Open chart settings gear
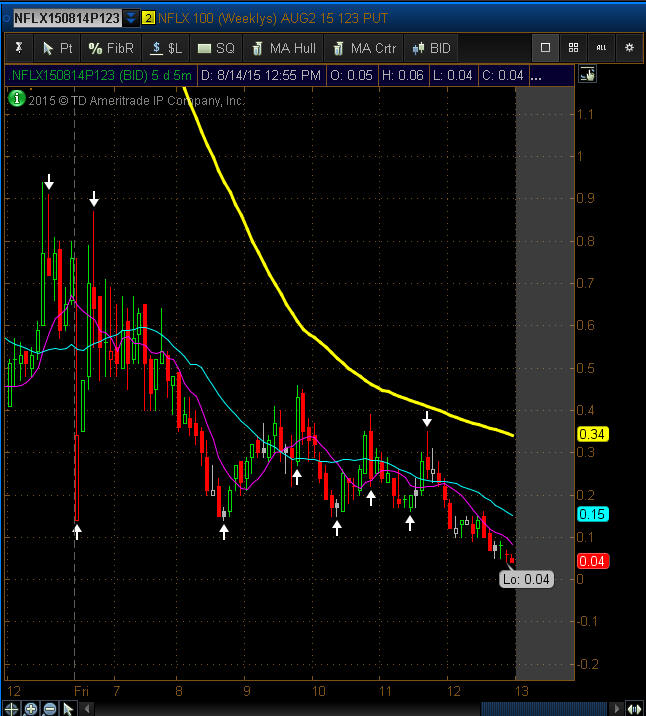Image resolution: width=646 pixels, height=716 pixels. tap(629, 47)
